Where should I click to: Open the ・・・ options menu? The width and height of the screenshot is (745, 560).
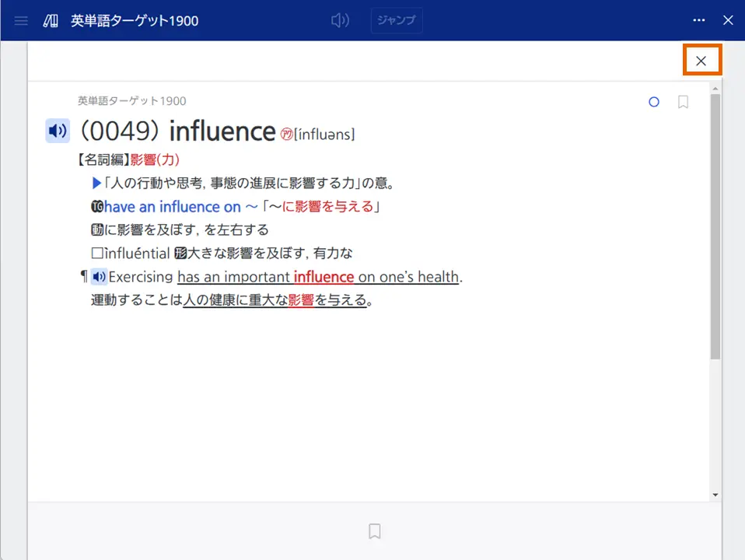click(x=698, y=20)
